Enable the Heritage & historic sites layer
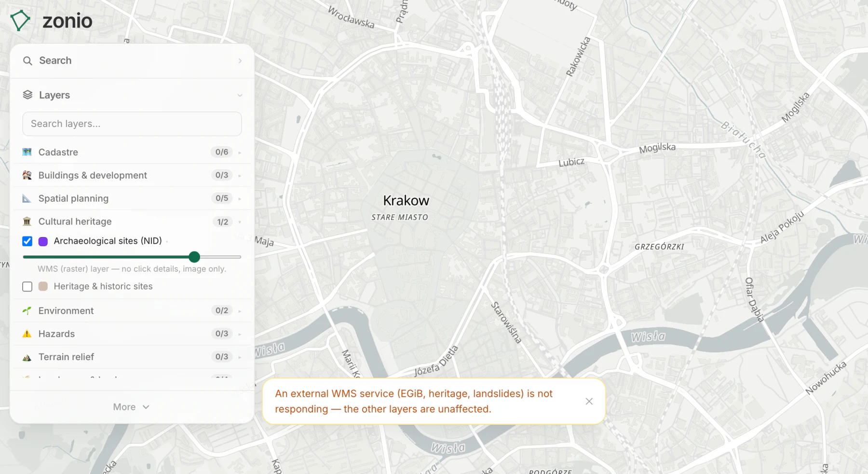Image resolution: width=868 pixels, height=474 pixels. coord(27,287)
